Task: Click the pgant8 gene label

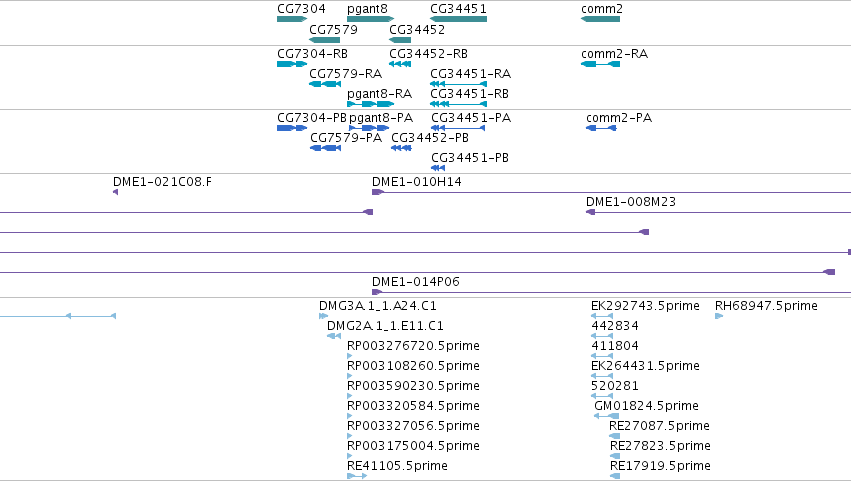Action: point(367,9)
